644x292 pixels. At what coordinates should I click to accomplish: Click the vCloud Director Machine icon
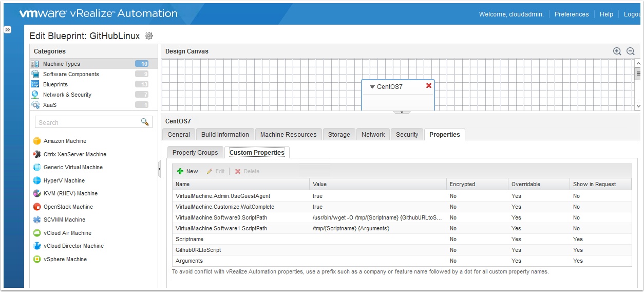[x=37, y=246]
